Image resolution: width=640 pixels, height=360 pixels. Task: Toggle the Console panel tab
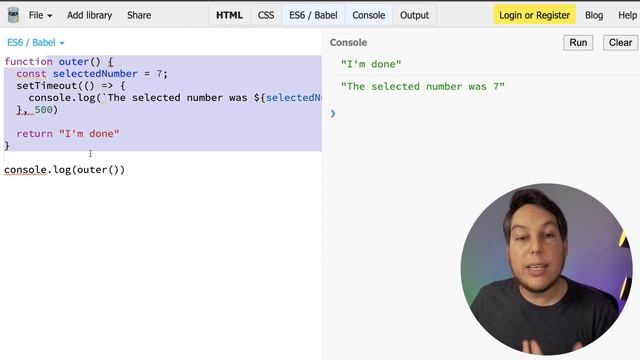(x=369, y=15)
